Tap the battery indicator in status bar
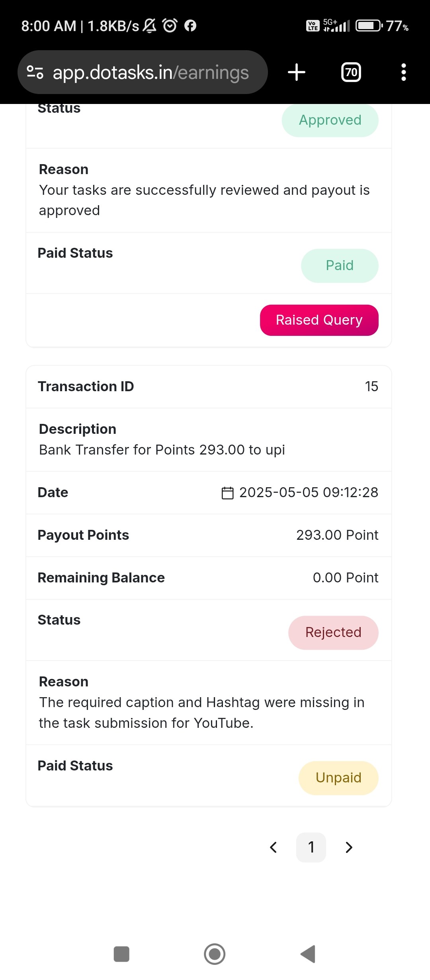 tap(369, 26)
